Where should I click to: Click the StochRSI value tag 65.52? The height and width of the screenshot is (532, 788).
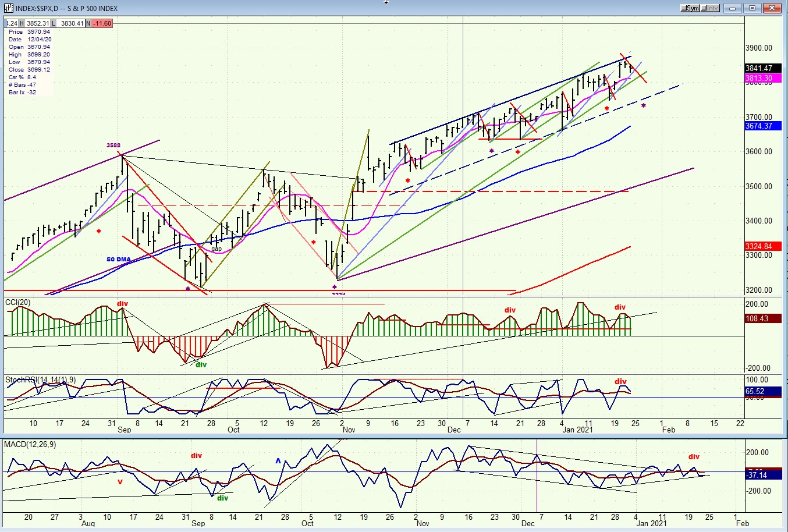tap(762, 392)
